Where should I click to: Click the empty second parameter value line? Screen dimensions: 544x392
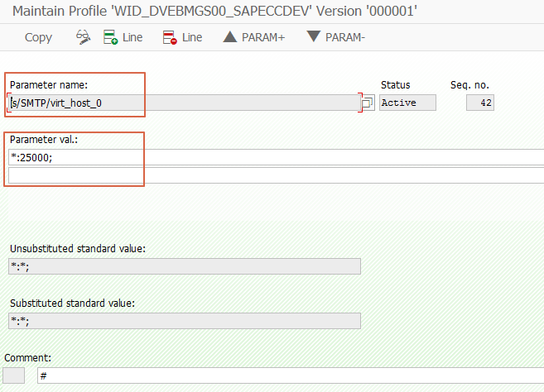(277, 175)
